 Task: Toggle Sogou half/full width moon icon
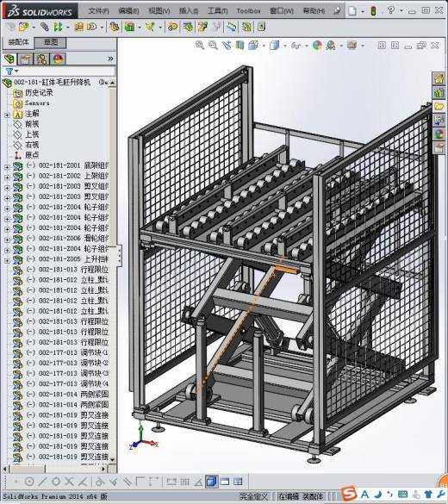point(378,494)
